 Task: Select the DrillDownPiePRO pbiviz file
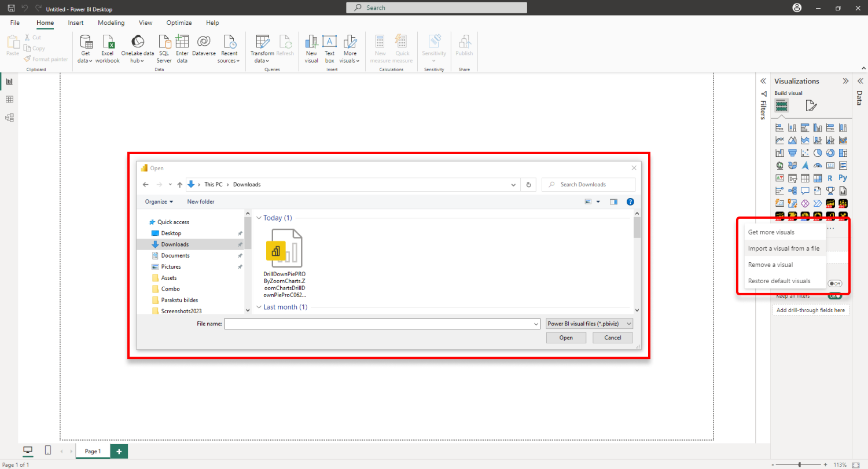(284, 263)
